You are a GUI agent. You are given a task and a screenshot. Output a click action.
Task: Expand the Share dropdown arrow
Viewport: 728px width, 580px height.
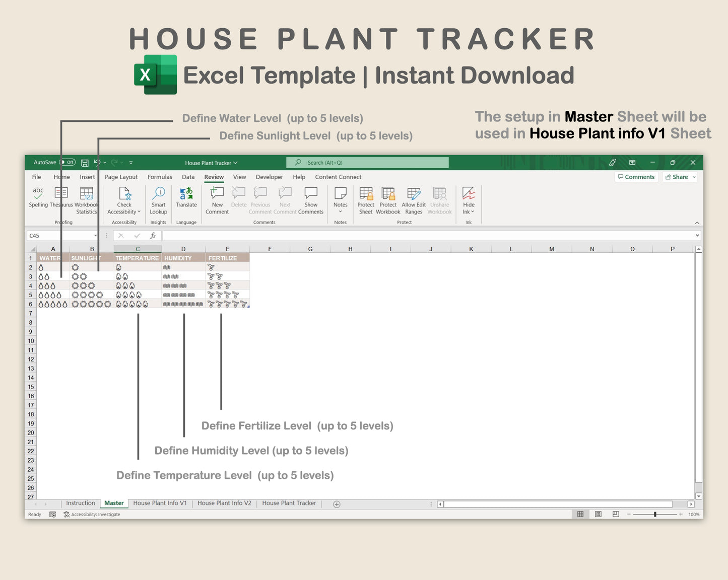pyautogui.click(x=694, y=177)
